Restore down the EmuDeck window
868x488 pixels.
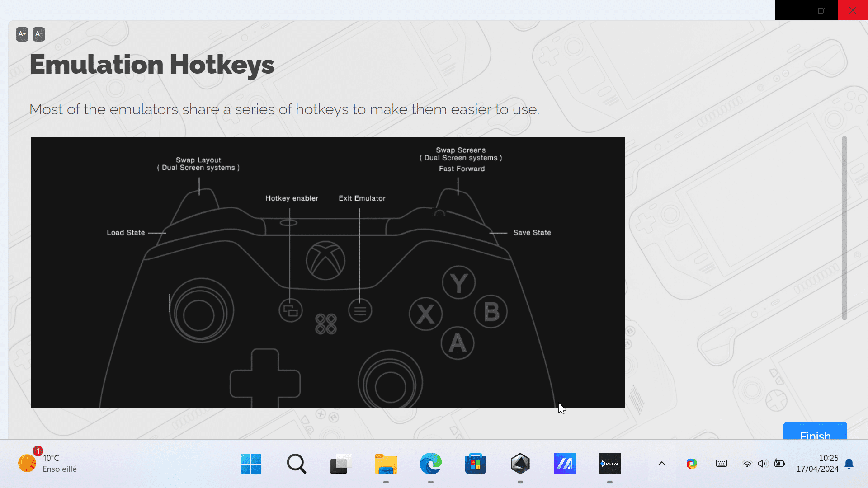click(x=821, y=10)
